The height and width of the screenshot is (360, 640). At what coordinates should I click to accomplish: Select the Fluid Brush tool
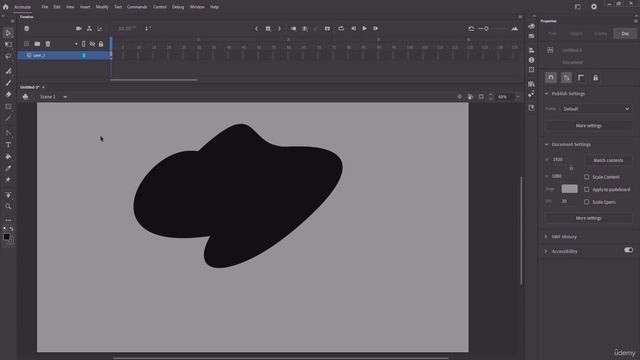tap(8, 71)
